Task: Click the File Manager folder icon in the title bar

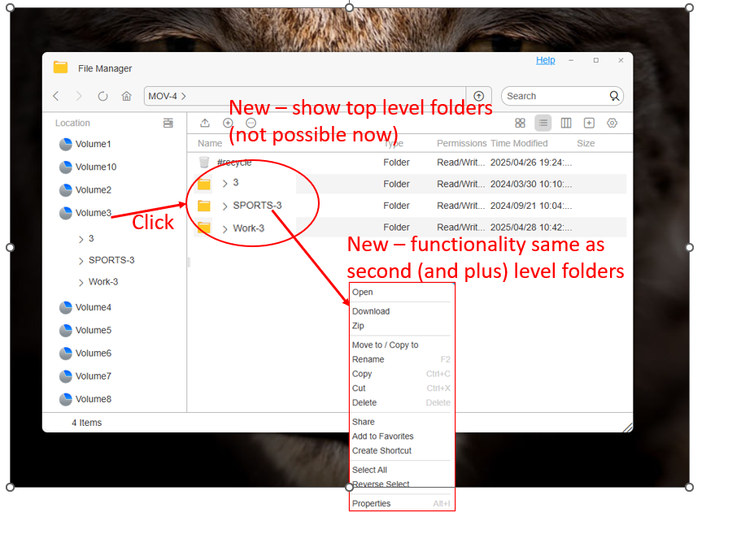Action: 60,67
